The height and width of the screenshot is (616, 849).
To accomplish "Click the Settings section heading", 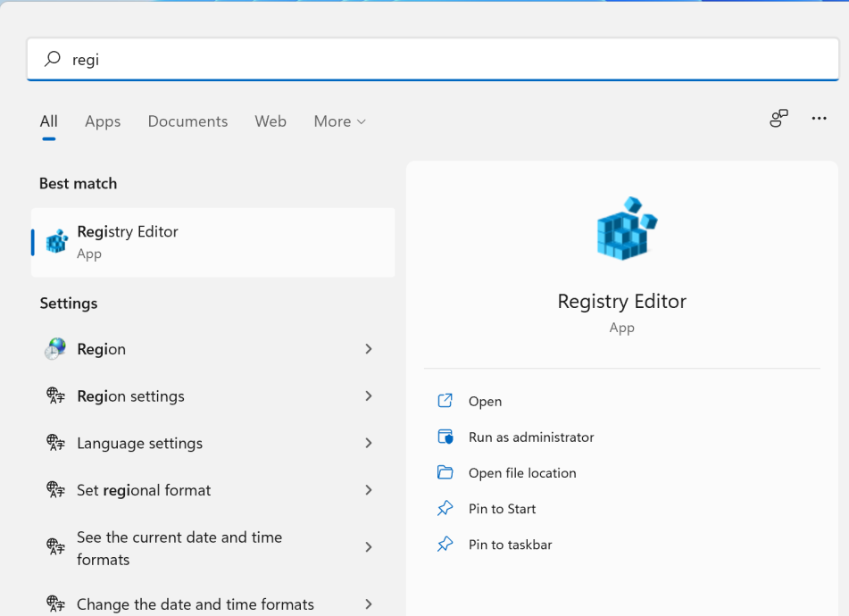I will click(69, 304).
